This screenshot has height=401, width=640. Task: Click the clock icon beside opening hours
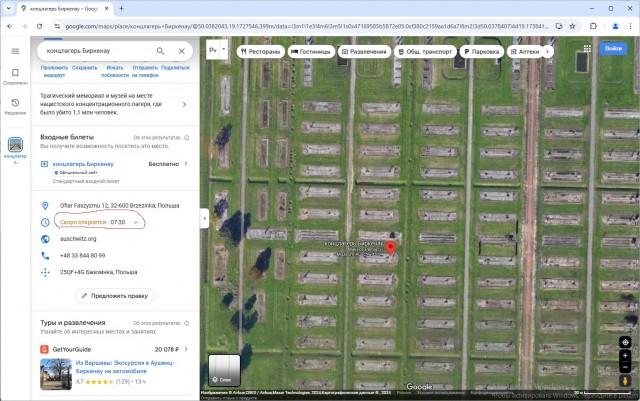(45, 223)
